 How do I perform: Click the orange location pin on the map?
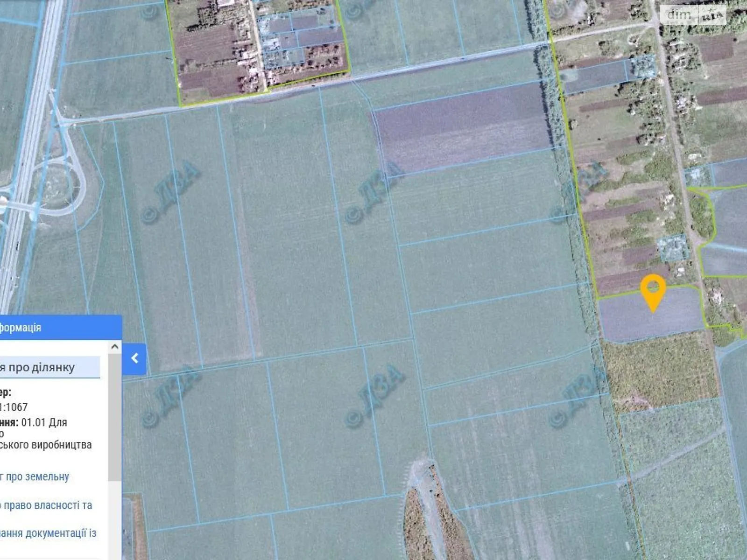[x=653, y=290]
